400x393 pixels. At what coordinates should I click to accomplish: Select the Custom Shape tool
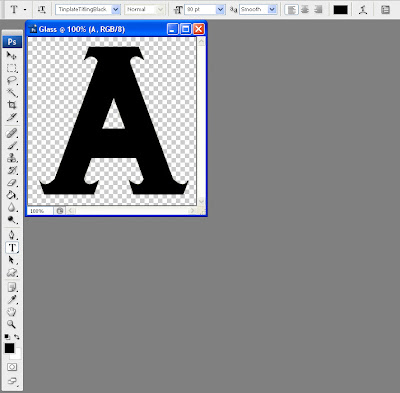click(12, 272)
